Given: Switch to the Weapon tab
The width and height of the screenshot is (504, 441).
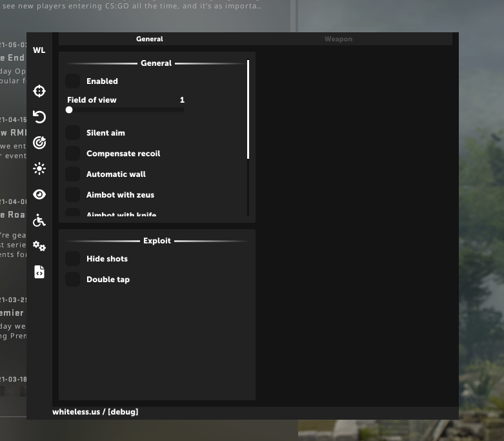Looking at the screenshot, I should coord(338,39).
